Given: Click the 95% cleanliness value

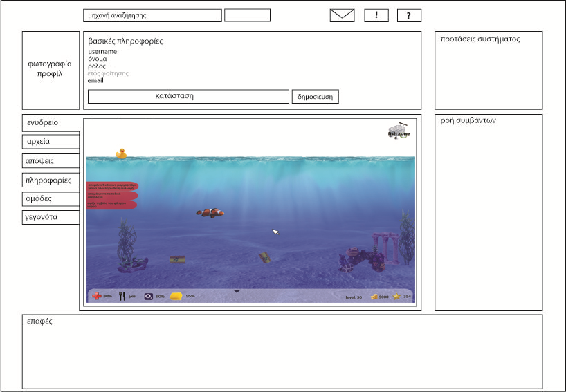Looking at the screenshot, I should pyautogui.click(x=190, y=296).
